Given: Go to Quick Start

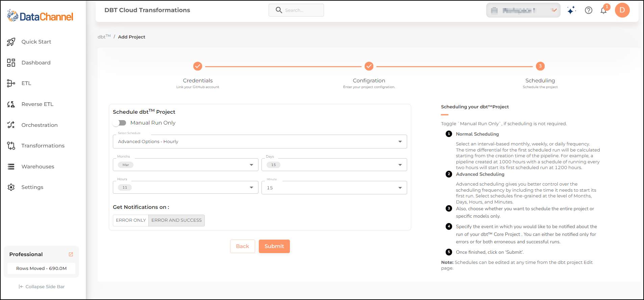Looking at the screenshot, I should coord(36,42).
